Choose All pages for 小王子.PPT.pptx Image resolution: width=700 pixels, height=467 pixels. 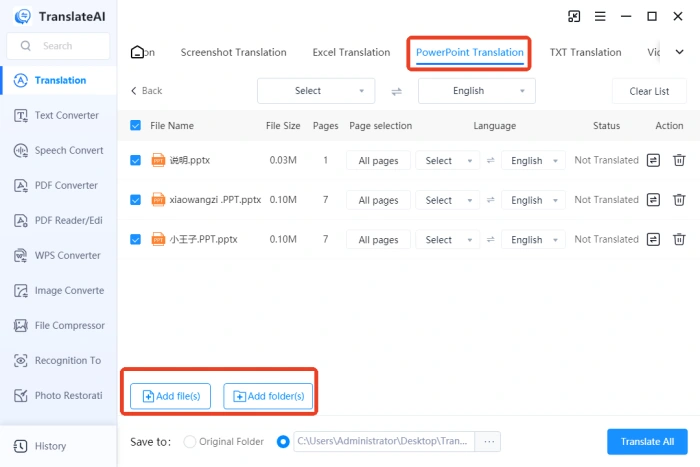378,240
